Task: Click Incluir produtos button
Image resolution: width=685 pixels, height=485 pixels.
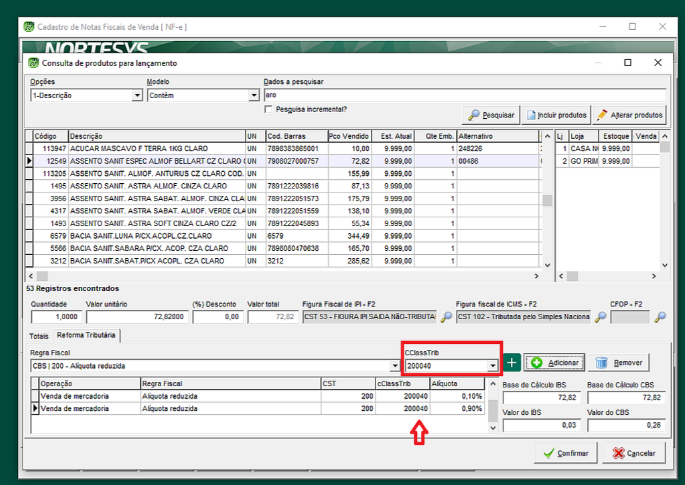Action: click(557, 115)
